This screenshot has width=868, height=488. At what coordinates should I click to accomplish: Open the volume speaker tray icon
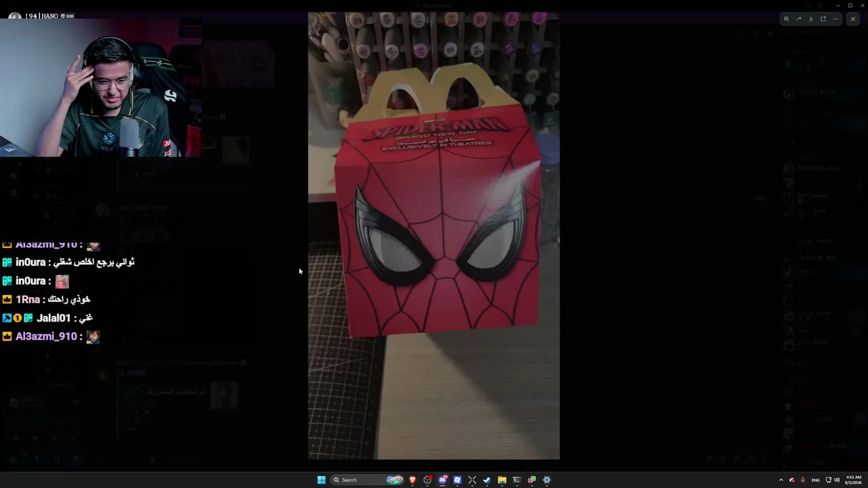click(x=836, y=480)
